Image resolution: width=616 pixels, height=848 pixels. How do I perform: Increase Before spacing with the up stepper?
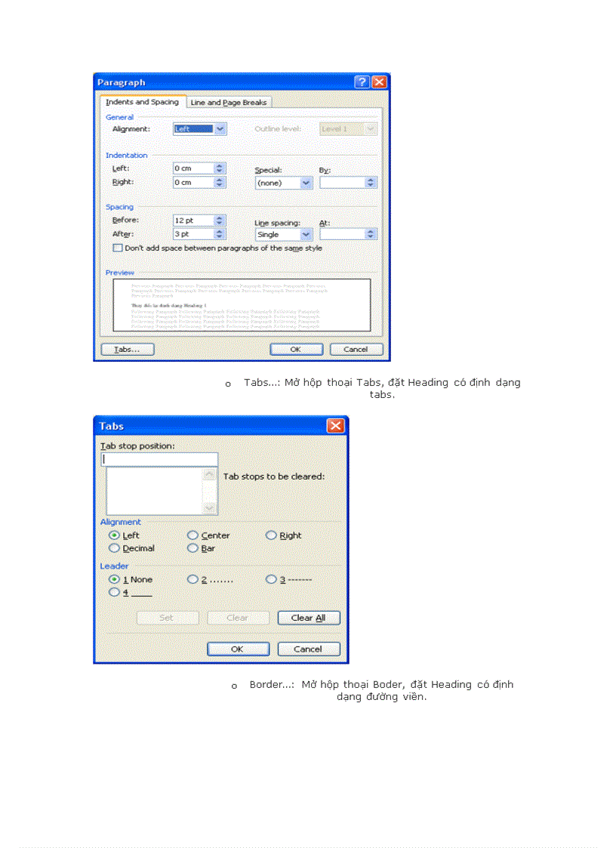click(219, 217)
